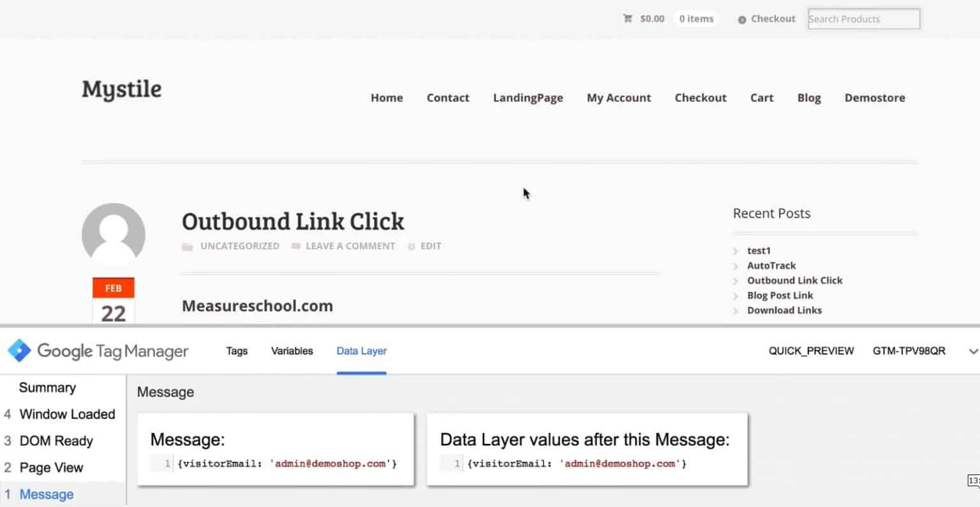
Task: Click the comment bubble icon beside LEAVE A COMMENT
Action: pos(295,246)
